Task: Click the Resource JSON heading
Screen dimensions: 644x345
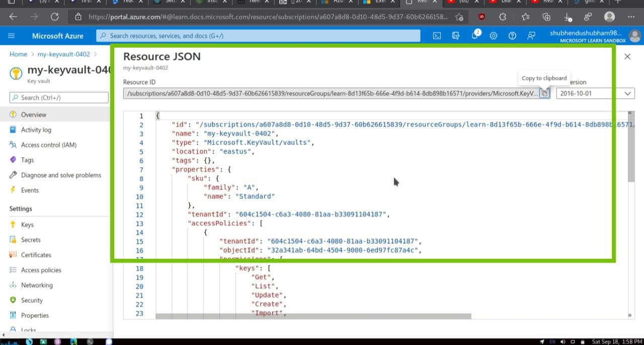Action: pyautogui.click(x=162, y=56)
